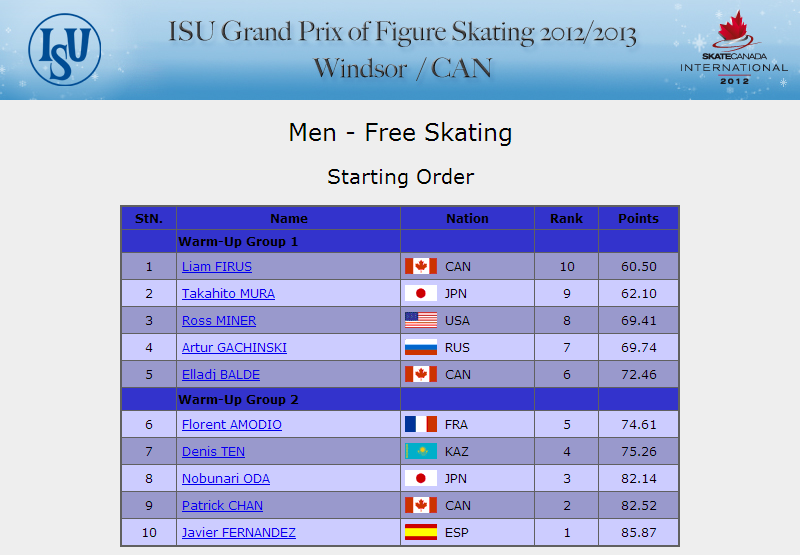
Task: Open the Elladj BALDE link
Action: pos(221,375)
